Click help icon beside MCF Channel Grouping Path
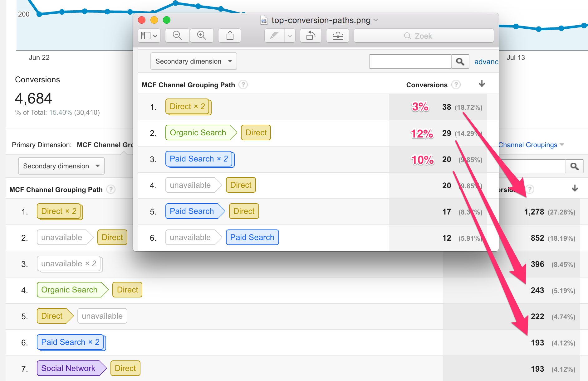The width and height of the screenshot is (588, 381). pyautogui.click(x=243, y=84)
